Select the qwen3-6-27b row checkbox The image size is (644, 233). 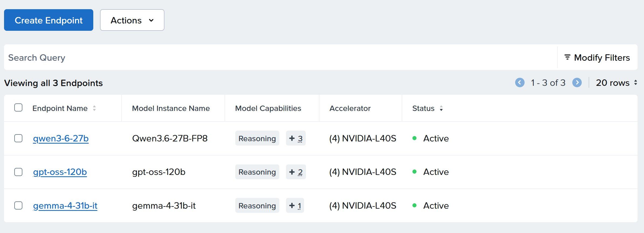pyautogui.click(x=18, y=138)
